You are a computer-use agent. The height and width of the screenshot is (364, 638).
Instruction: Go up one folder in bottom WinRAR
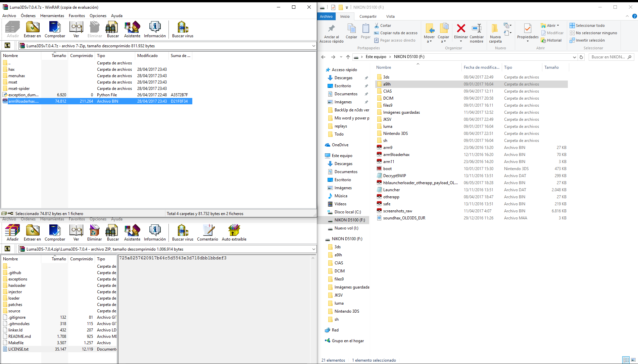[x=7, y=249]
